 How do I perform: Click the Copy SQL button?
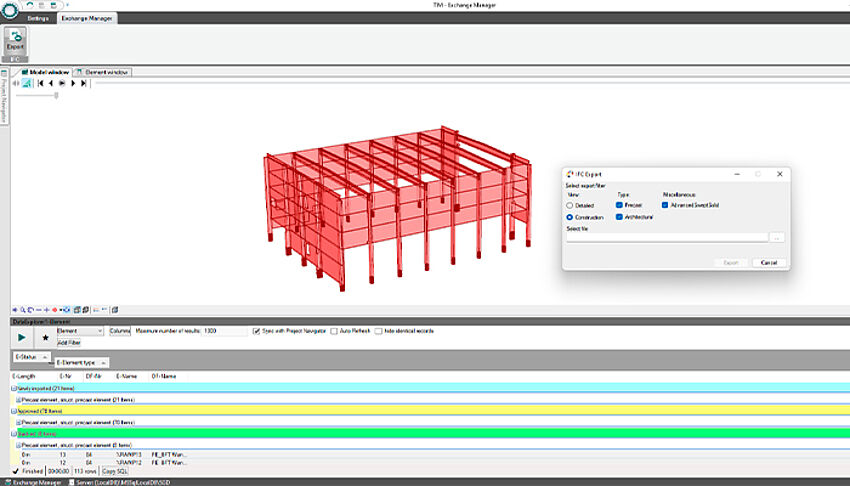point(115,471)
